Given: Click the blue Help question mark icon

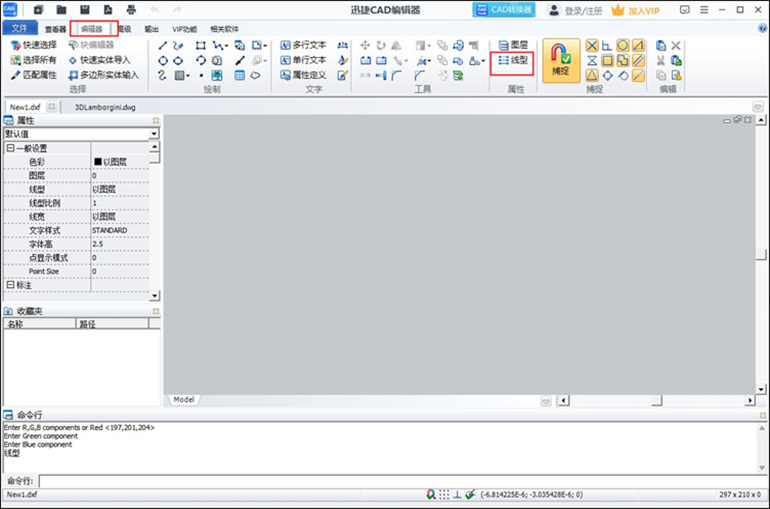Looking at the screenshot, I should 762,28.
